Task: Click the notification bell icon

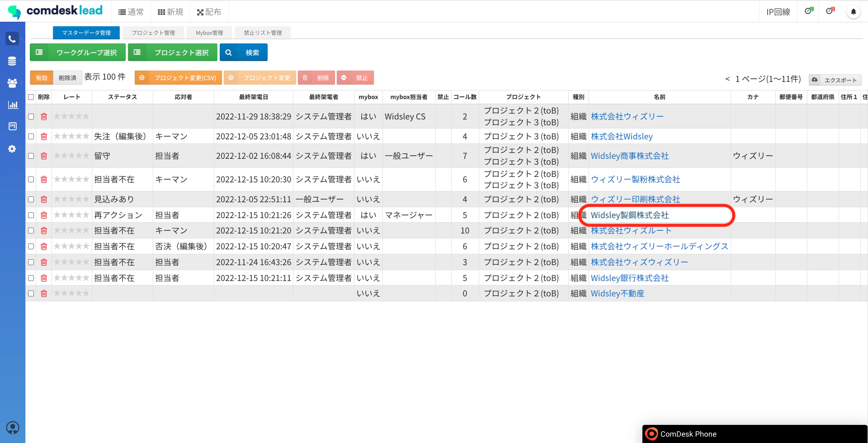Action: 853,12
